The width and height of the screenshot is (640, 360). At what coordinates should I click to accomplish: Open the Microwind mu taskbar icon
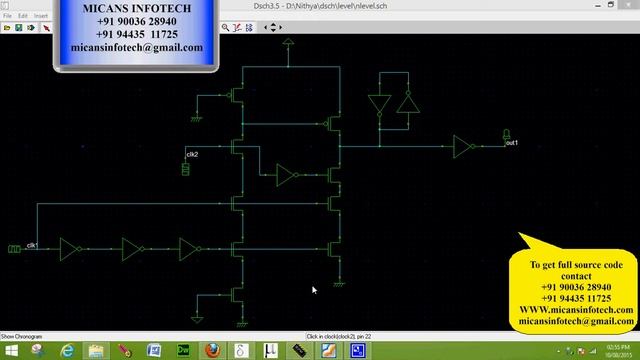click(270, 351)
